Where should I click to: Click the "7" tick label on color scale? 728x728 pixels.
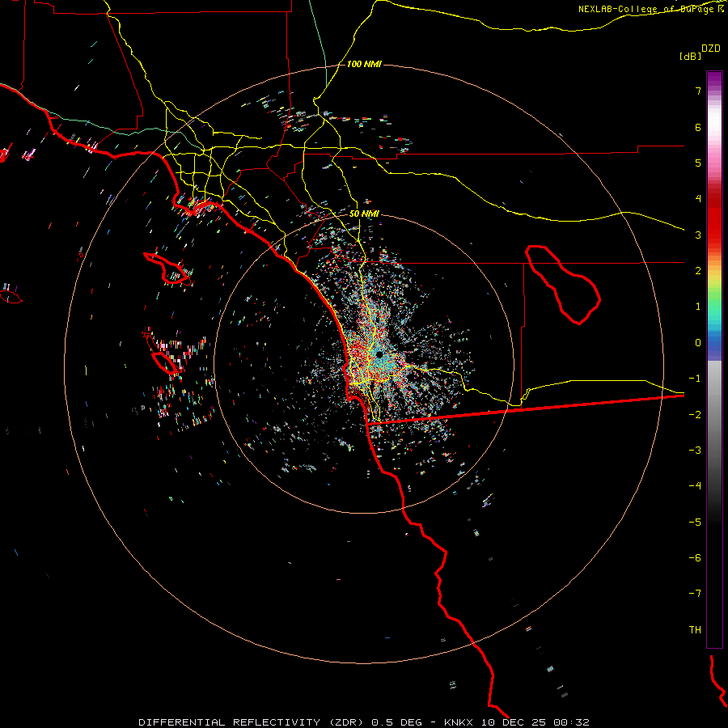click(x=698, y=91)
